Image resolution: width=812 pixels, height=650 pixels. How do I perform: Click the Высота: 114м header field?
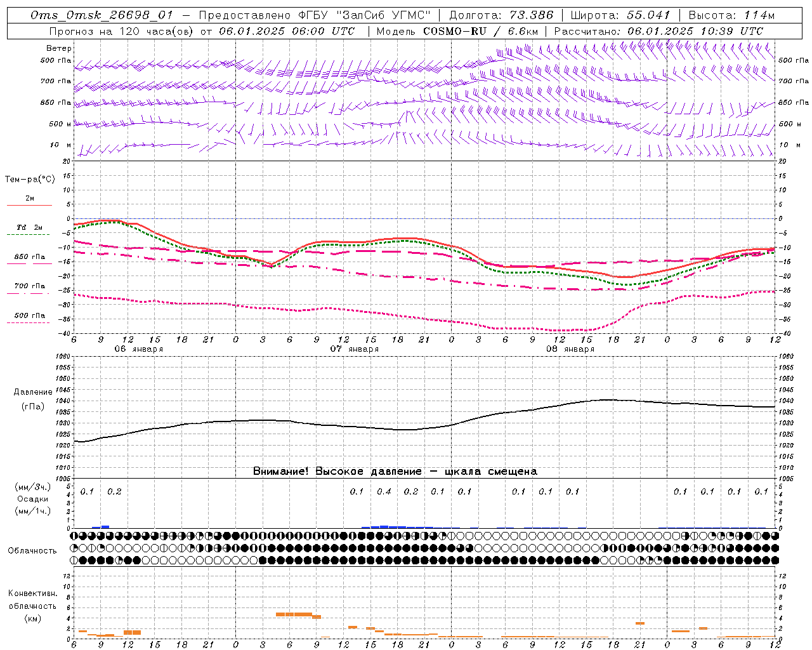click(732, 15)
